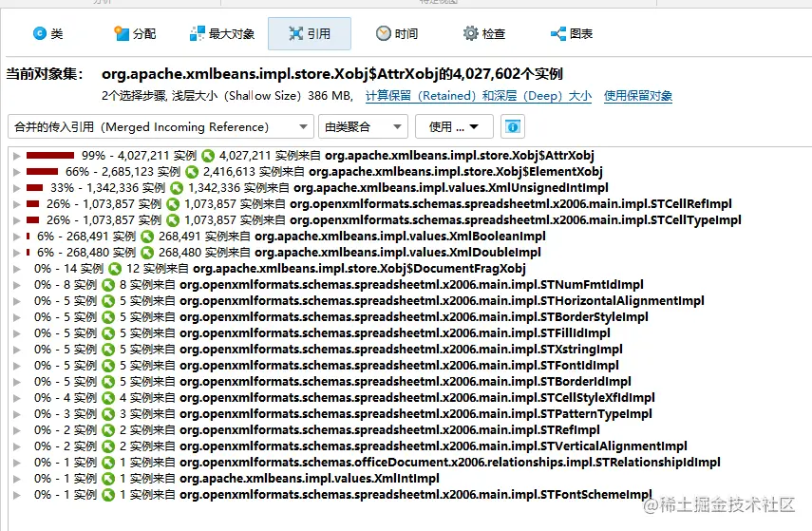This screenshot has width=812, height=531.
Task: Open the 由类聚合 aggregation dropdown
Action: [x=363, y=127]
